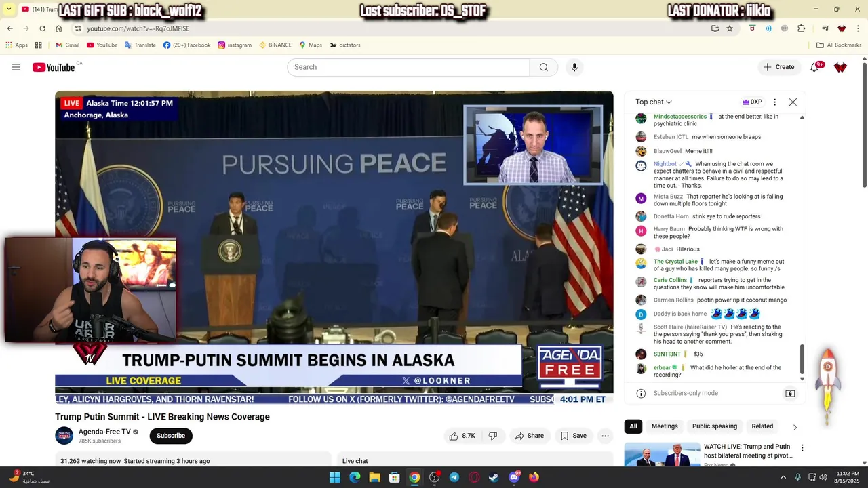
Task: Launch Firefox from the taskbar
Action: point(534,477)
